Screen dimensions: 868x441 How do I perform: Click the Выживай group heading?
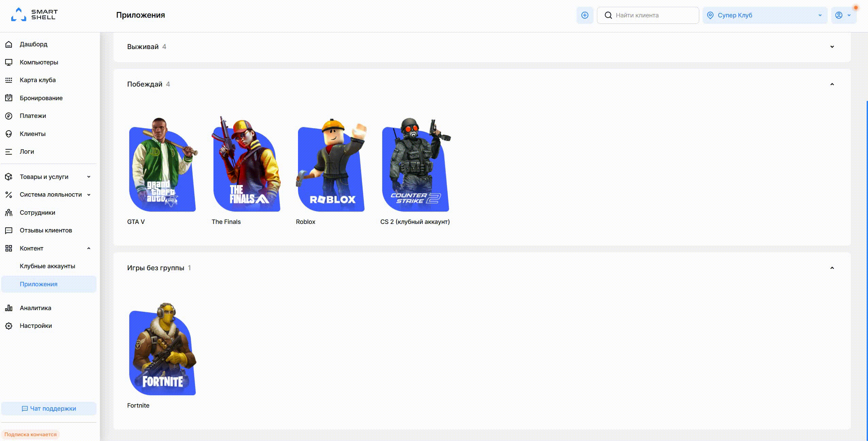(x=143, y=47)
